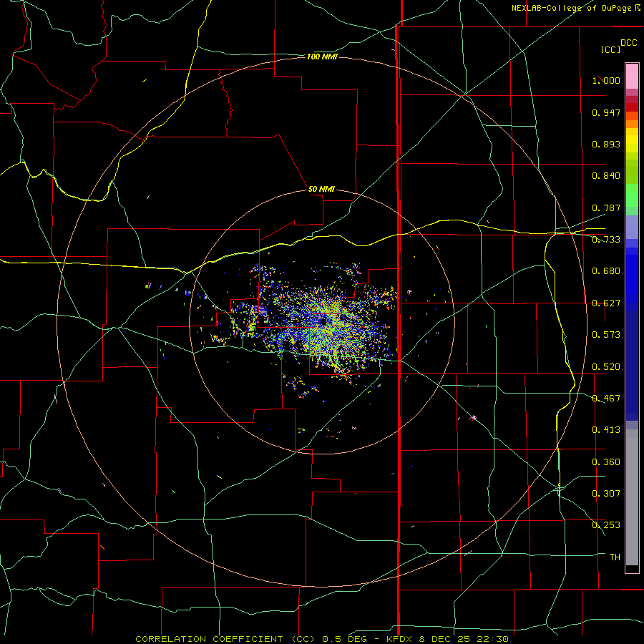Click the [CC] units label
The image size is (644, 644).
[x=610, y=49]
